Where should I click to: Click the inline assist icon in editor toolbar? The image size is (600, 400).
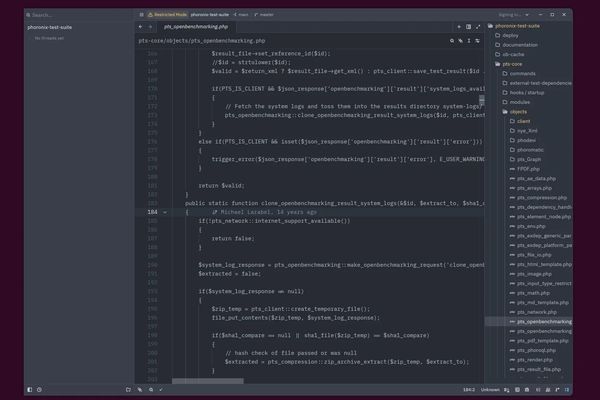(x=460, y=41)
